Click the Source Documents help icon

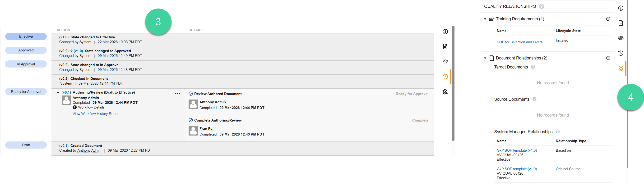(x=534, y=99)
